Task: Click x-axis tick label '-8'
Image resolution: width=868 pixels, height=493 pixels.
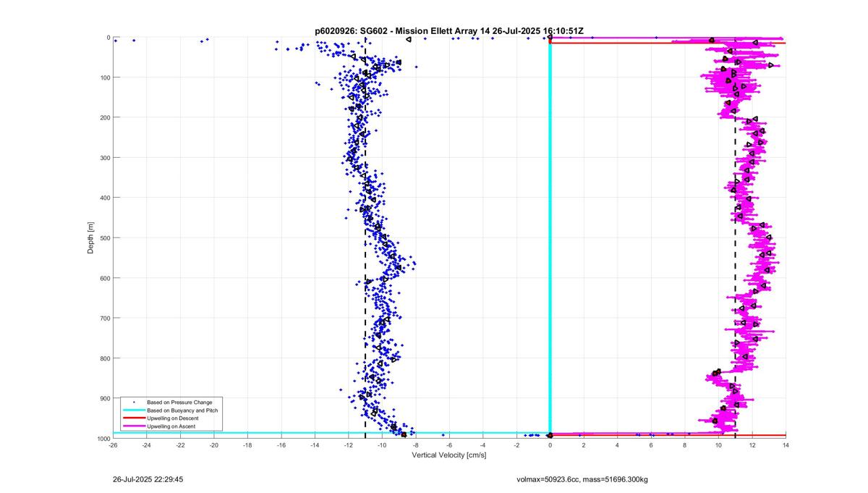Action: point(416,445)
